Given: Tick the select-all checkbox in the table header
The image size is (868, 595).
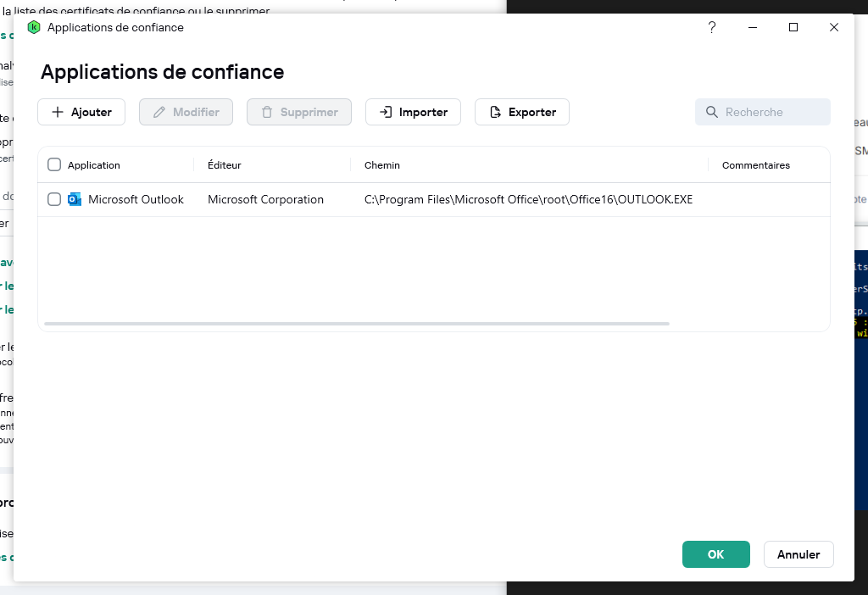Looking at the screenshot, I should (54, 164).
